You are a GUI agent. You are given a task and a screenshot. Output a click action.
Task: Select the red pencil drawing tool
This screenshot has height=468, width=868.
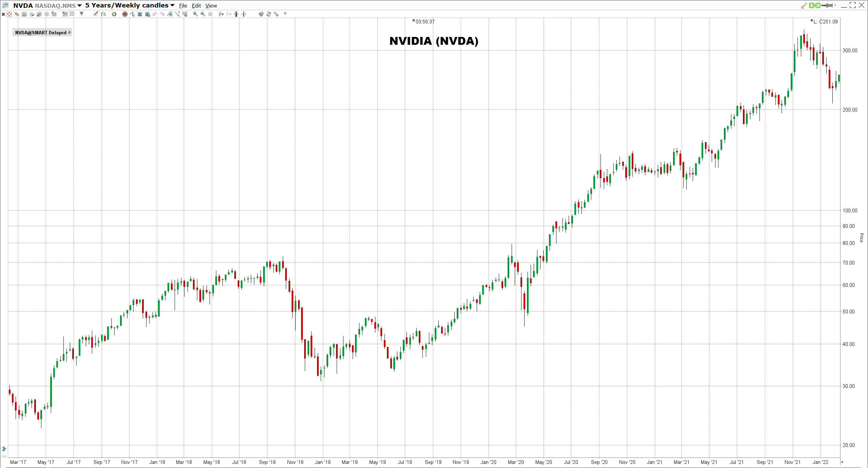pyautogui.click(x=96, y=14)
